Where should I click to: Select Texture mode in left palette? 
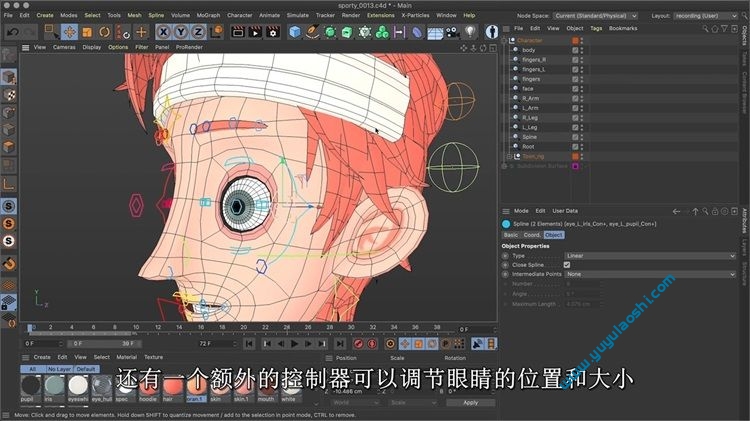9,95
